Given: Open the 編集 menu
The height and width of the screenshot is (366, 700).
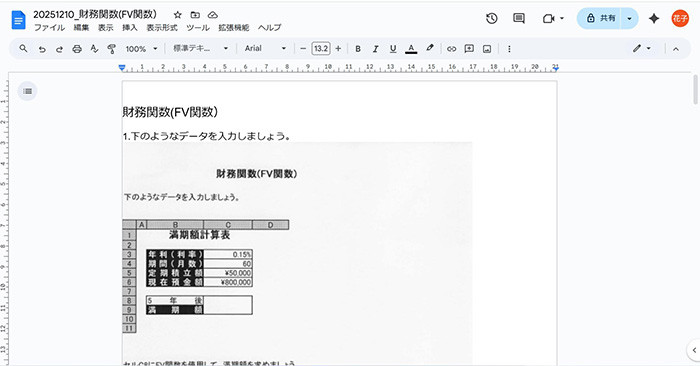Looking at the screenshot, I should point(81,28).
